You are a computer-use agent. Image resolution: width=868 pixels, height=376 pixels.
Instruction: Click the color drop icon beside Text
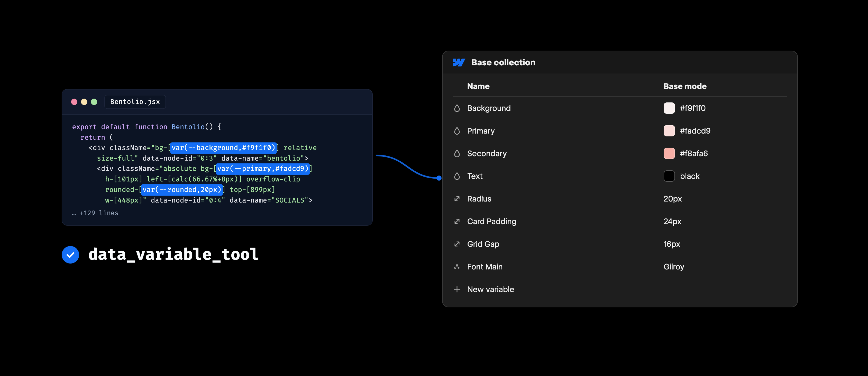(x=457, y=176)
